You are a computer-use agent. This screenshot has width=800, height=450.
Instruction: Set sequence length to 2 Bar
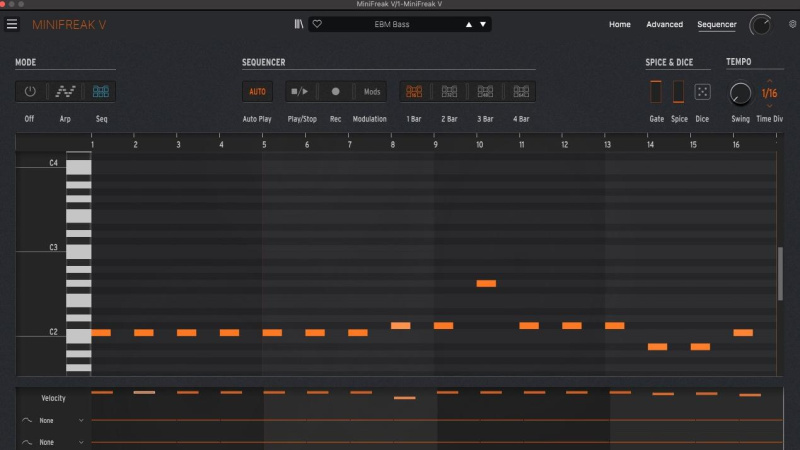[x=449, y=91]
